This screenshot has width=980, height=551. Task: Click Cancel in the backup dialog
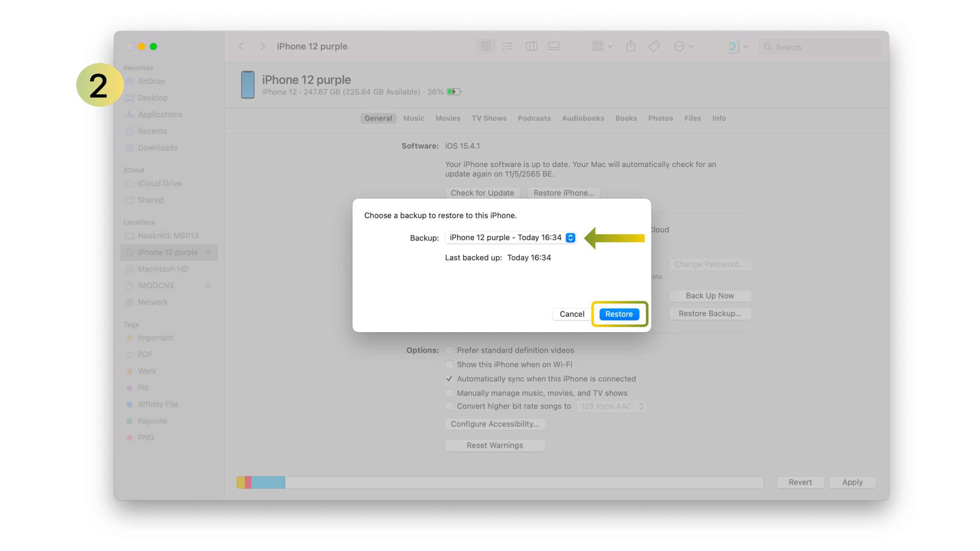(572, 314)
